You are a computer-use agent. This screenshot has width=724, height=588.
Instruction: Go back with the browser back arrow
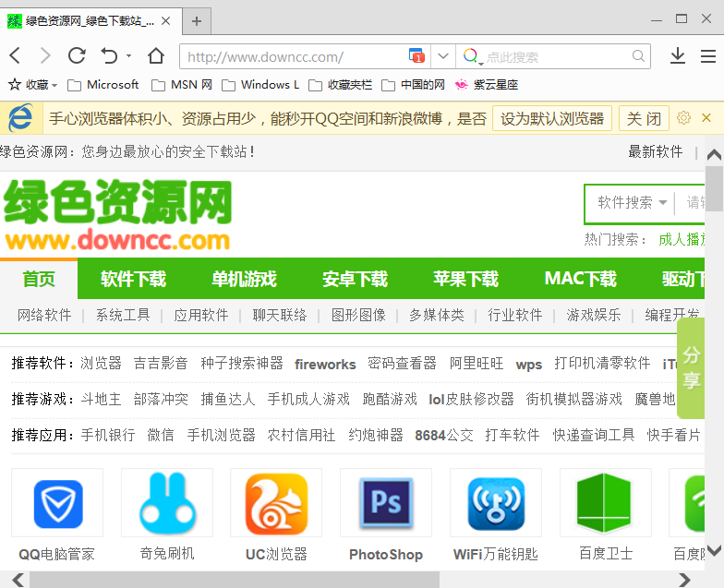pos(15,55)
